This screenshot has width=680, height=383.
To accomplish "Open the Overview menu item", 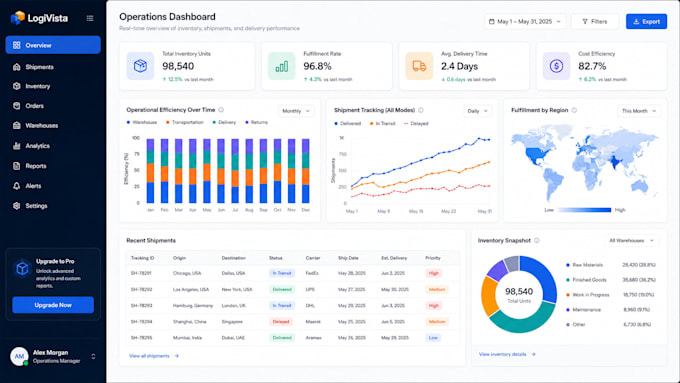I will coord(53,45).
